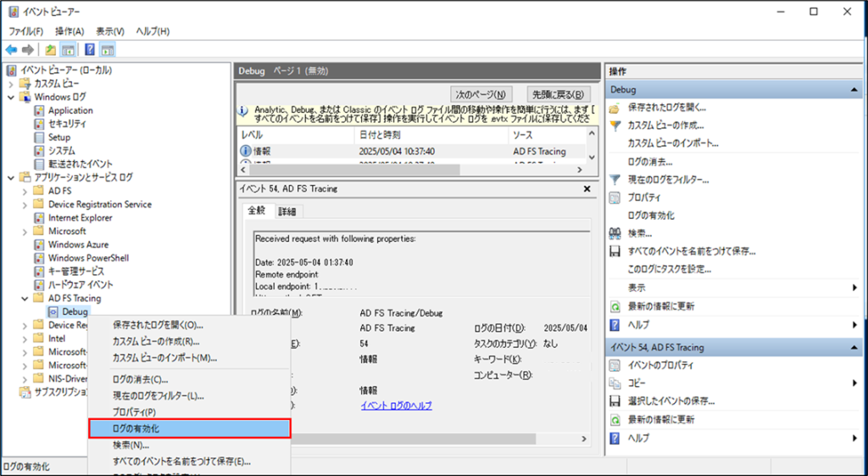Click 選択したイベントの保存... in actions pane
Viewport: 868px width, 476px height.
[x=671, y=401]
